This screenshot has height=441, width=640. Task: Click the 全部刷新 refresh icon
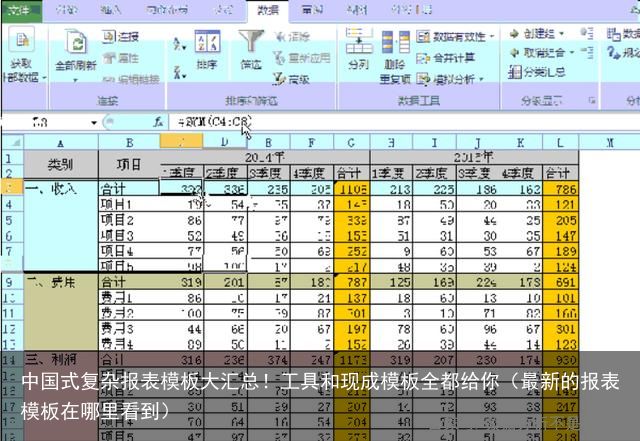(x=77, y=42)
